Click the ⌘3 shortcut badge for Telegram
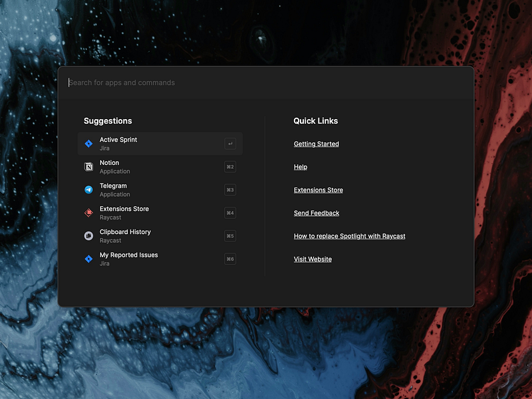Viewport: 532px width, 399px height. pos(230,190)
